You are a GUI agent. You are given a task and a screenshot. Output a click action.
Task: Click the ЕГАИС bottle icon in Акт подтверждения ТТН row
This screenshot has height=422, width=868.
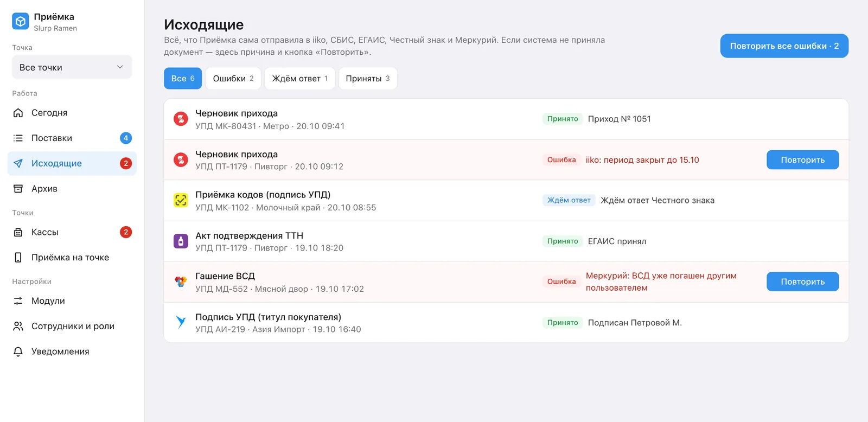pyautogui.click(x=181, y=241)
